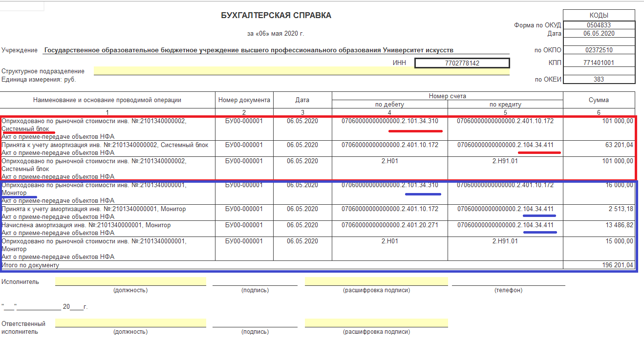
Task: Select the total sum 196 201,04
Action: [599, 265]
